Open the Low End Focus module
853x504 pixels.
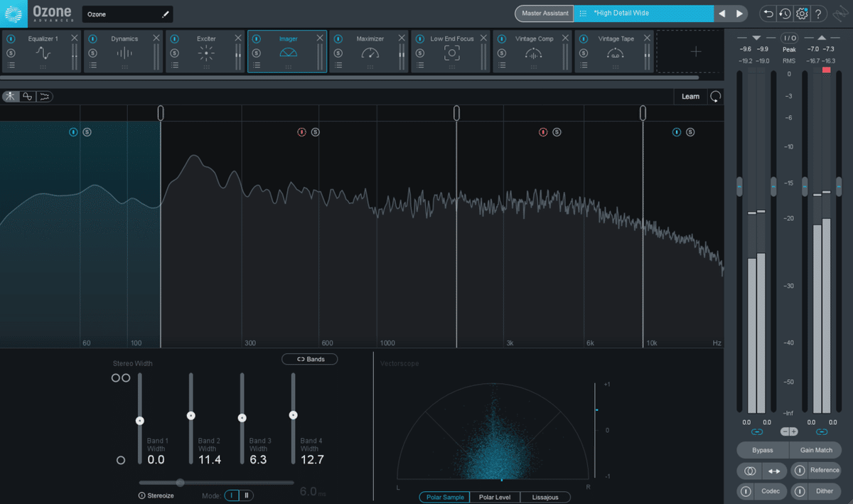coord(452,53)
